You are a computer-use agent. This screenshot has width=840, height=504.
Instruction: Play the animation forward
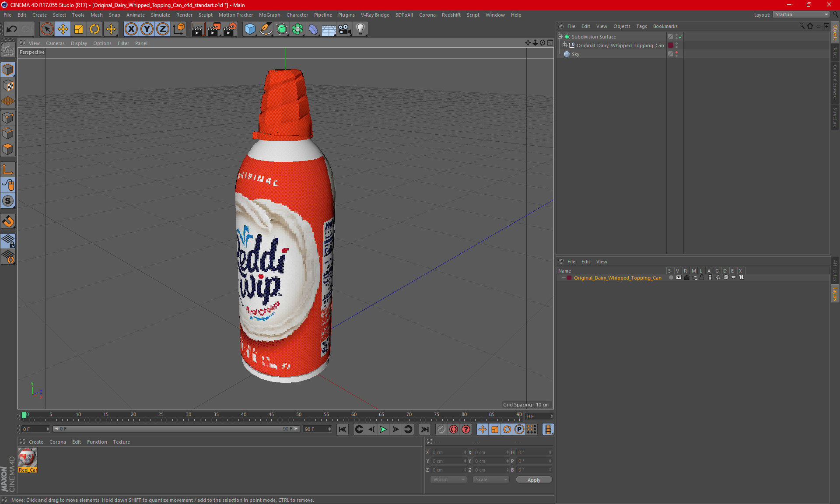coord(383,429)
